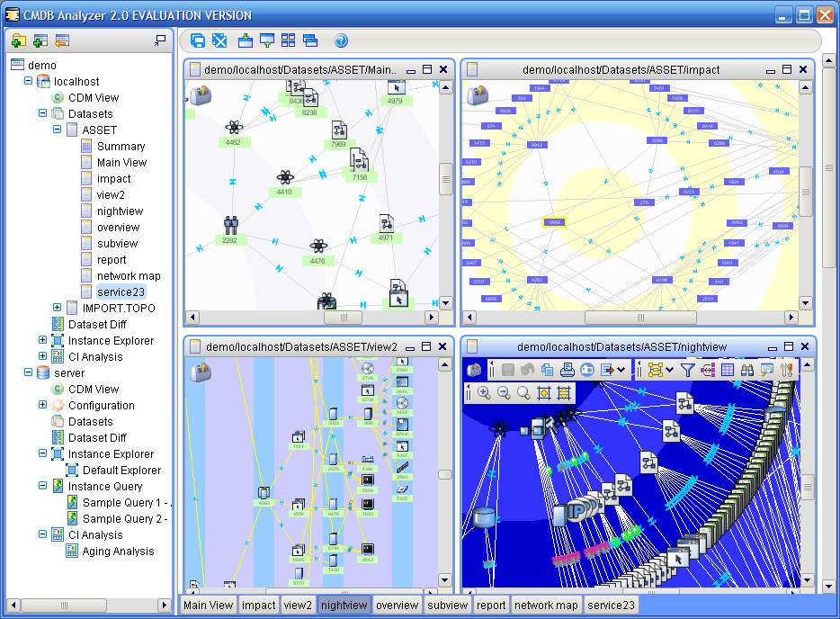Click node 4410 in Main View graph
840x619 pixels.
[284, 183]
